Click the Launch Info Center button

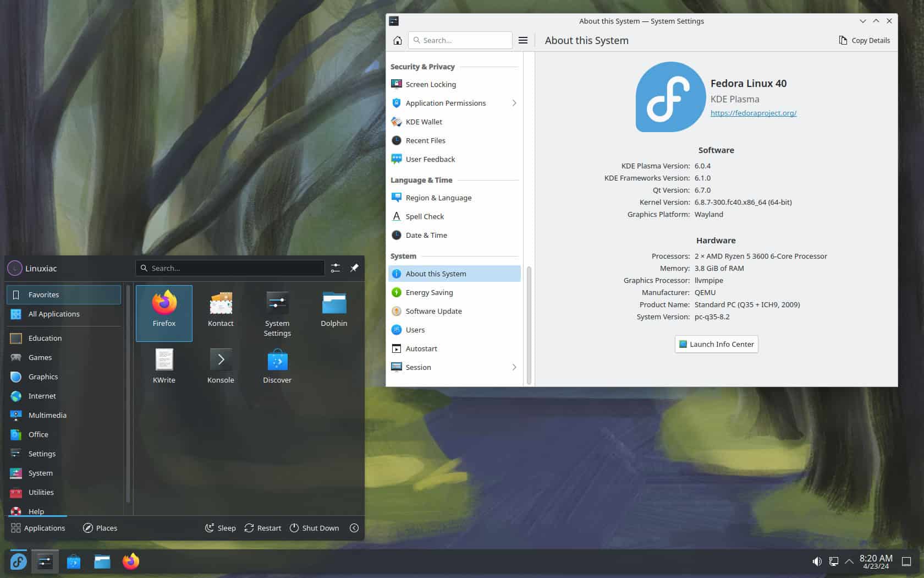[716, 344]
